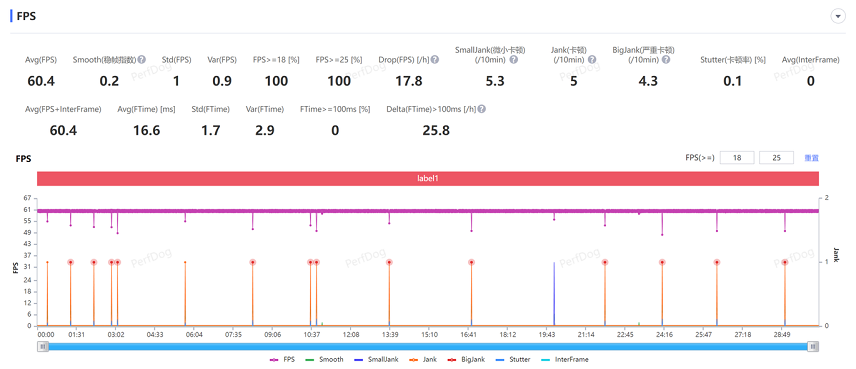
Task: Click help icon beside Drop(FPS) [/h]
Action: pyautogui.click(x=435, y=59)
